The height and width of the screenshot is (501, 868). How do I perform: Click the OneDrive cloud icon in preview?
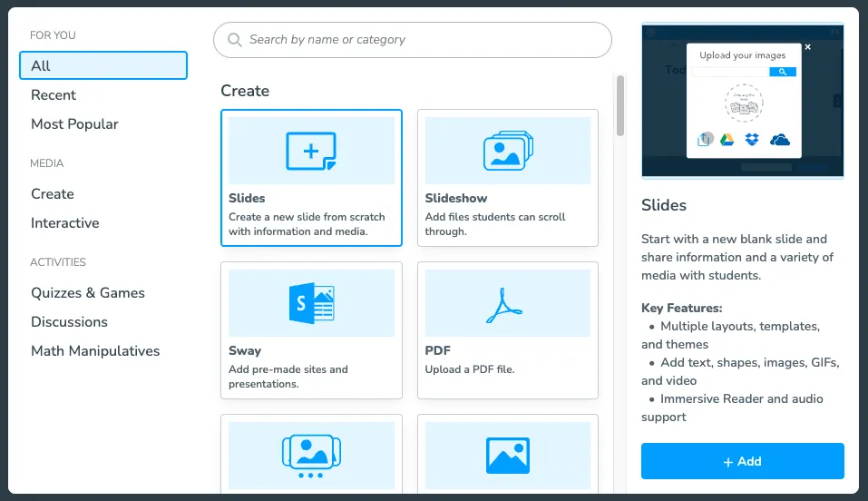point(780,139)
